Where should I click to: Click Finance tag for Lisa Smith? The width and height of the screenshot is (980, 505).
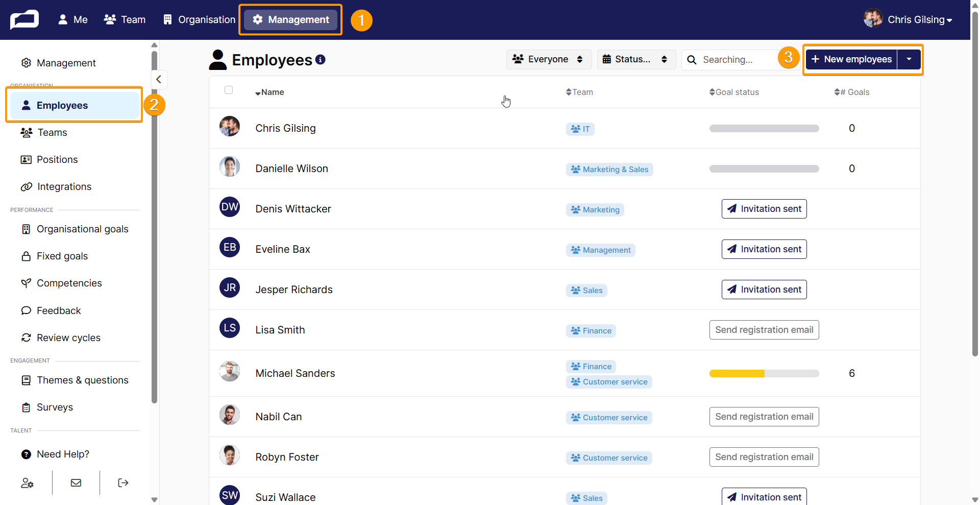(x=591, y=331)
